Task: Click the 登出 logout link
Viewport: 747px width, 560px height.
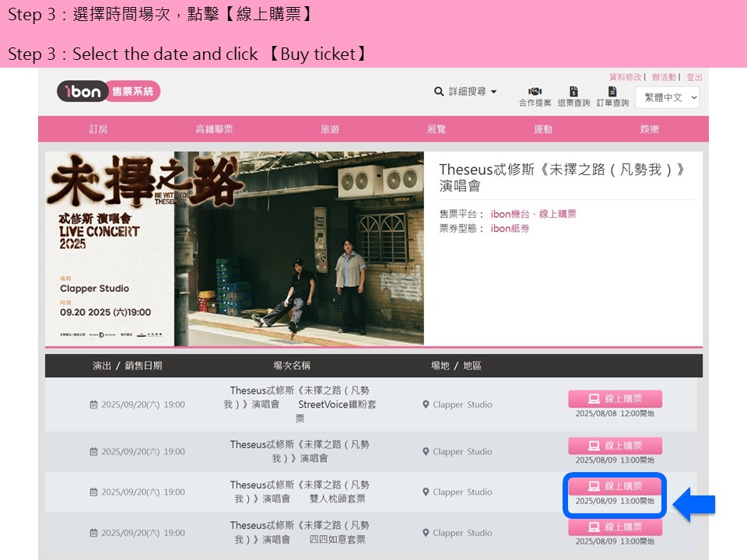Action: click(x=694, y=77)
